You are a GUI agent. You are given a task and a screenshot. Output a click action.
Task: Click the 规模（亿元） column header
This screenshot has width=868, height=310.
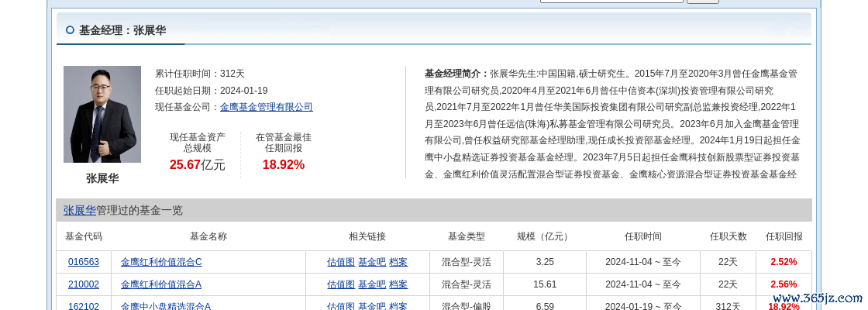[x=545, y=236]
